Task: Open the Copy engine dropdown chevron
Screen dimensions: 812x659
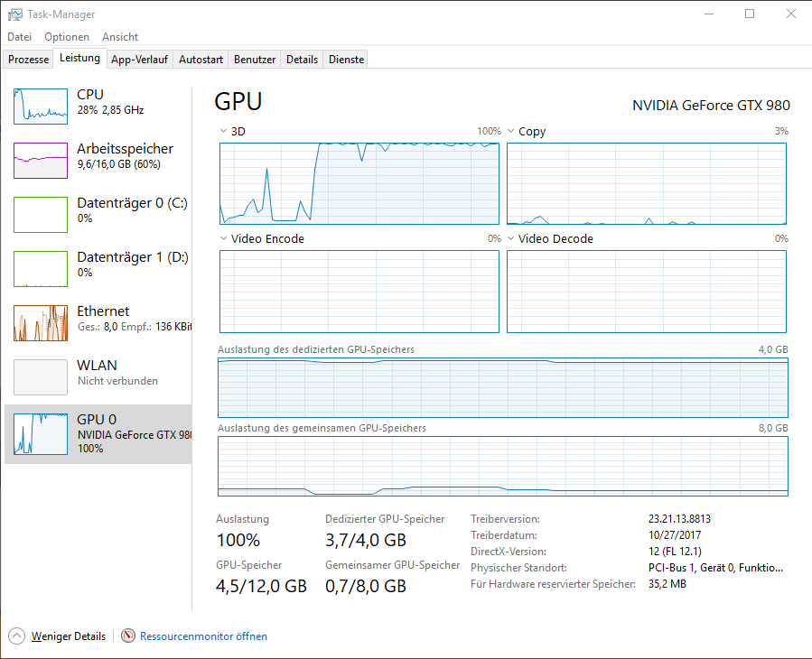Action: coord(510,131)
